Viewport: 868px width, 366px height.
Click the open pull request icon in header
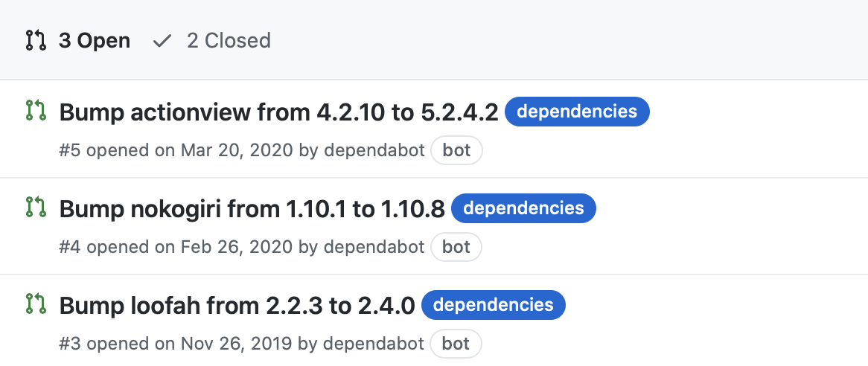click(x=36, y=40)
